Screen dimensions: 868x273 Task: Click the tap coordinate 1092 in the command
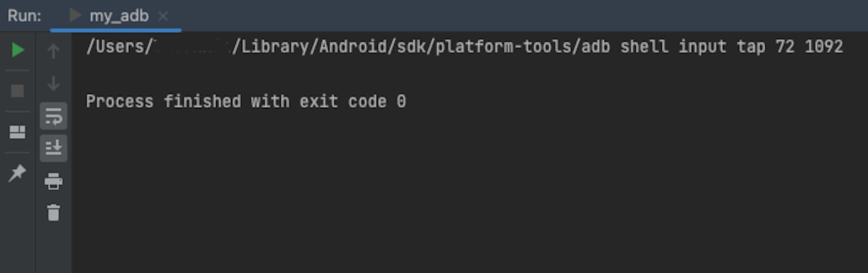pyautogui.click(x=824, y=47)
